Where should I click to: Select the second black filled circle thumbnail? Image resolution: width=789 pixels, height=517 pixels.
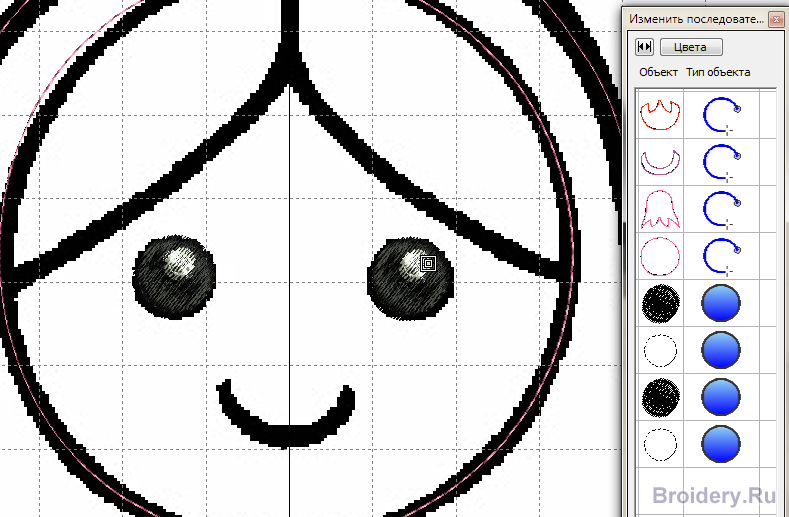pyautogui.click(x=661, y=398)
